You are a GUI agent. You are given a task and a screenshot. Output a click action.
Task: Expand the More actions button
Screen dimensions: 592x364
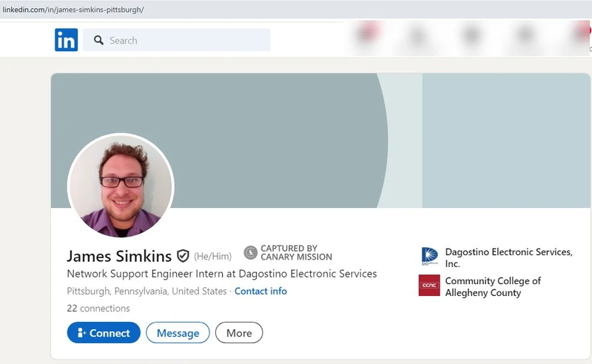[x=239, y=333]
